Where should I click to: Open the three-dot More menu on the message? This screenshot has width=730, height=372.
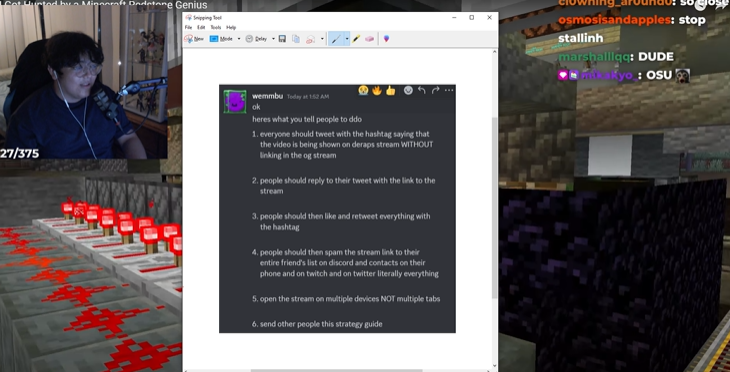(449, 90)
